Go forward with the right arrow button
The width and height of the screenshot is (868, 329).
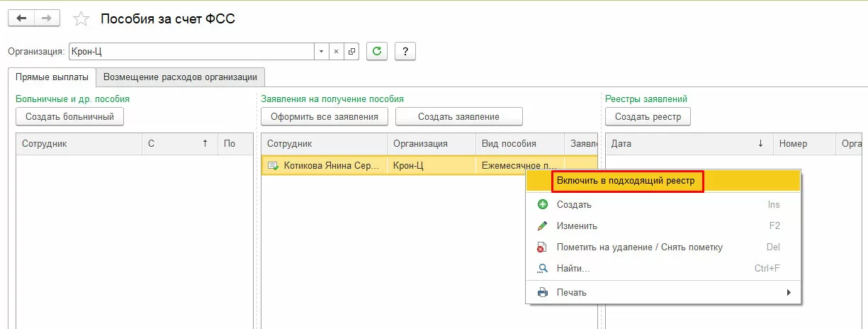pos(47,18)
